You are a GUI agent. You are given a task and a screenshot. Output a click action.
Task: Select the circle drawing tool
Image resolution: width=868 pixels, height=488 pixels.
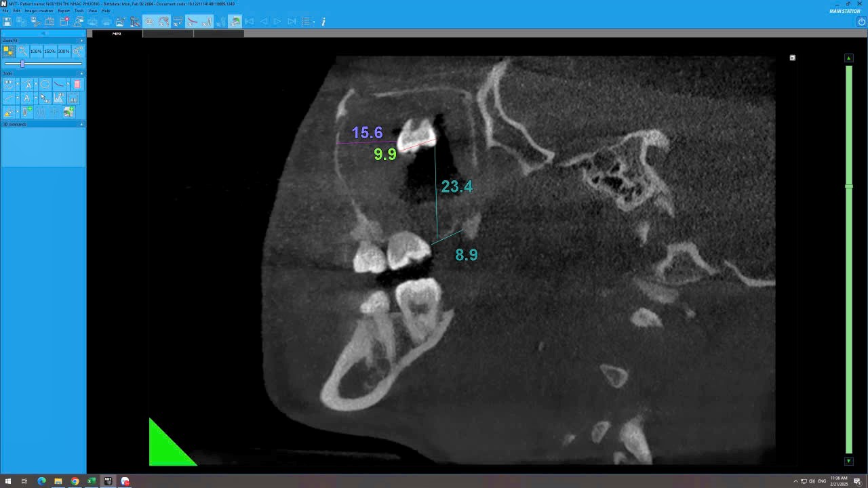[x=45, y=85]
